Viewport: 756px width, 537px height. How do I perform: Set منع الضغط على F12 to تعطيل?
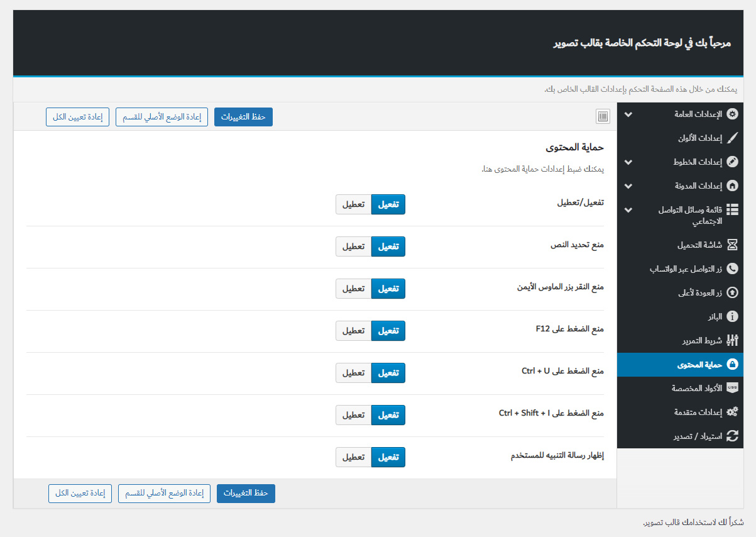point(353,331)
